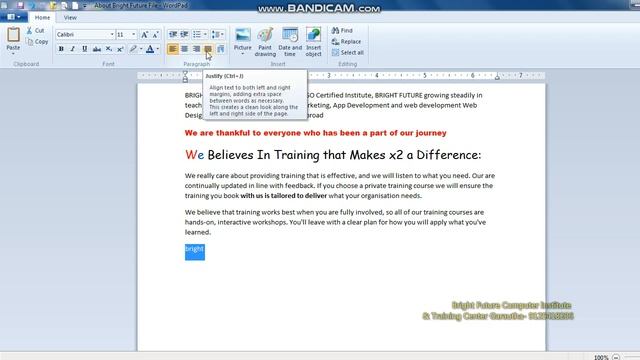Image resolution: width=640 pixels, height=360 pixels.
Task: Switch to the View tab
Action: tap(70, 18)
